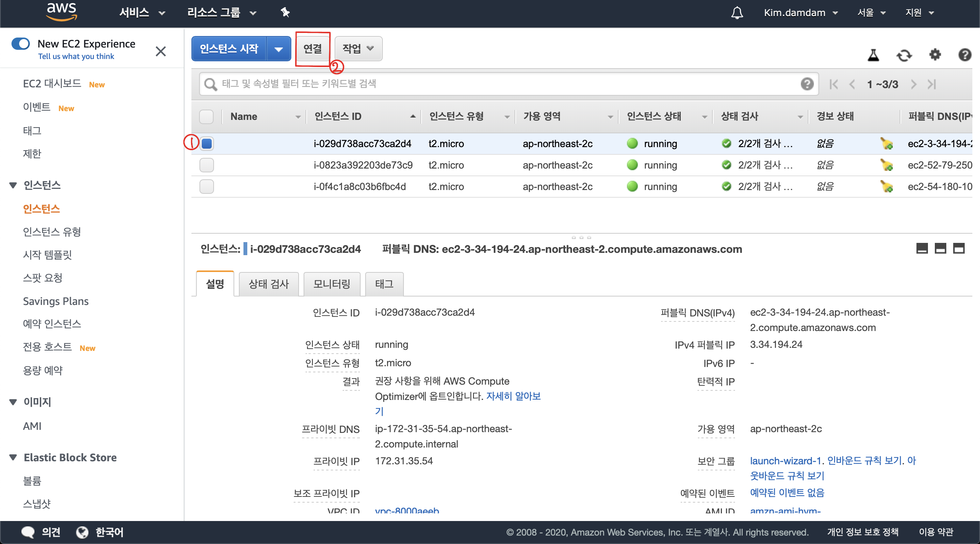Tick the select-all checkbox in table header
980x544 pixels.
point(207,116)
